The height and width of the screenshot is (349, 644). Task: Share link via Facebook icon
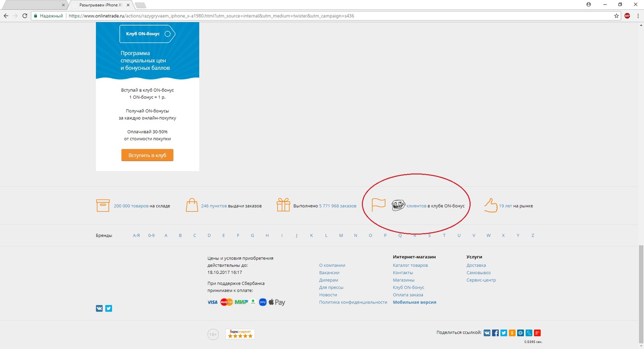point(495,333)
